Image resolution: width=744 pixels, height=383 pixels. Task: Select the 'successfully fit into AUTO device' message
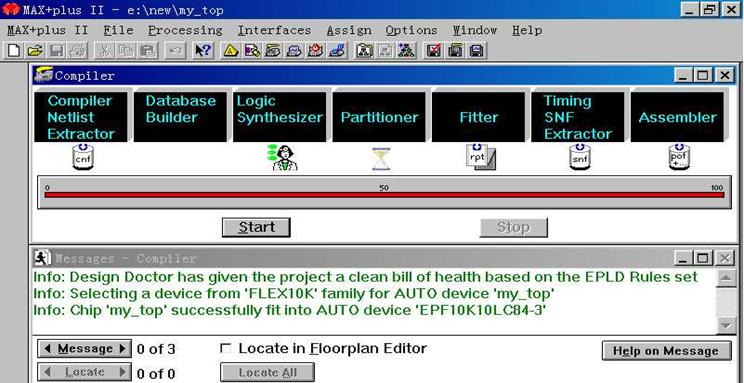pos(289,311)
